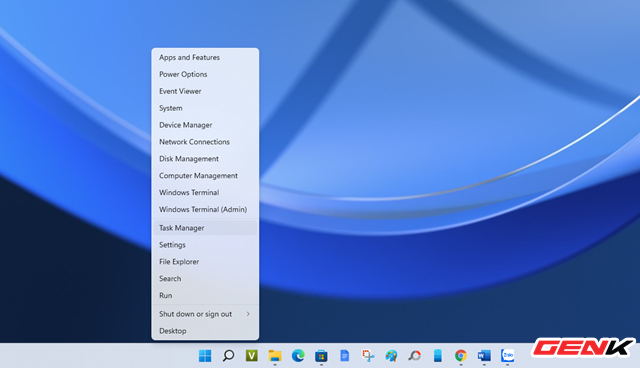Open Task Manager from the menu
640x368 pixels.
205,228
